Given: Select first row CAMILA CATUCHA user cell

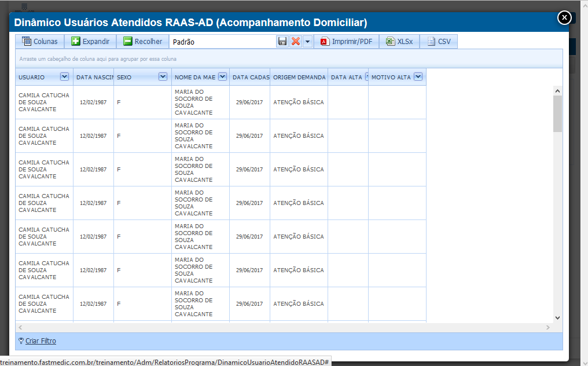Looking at the screenshot, I should point(44,102).
